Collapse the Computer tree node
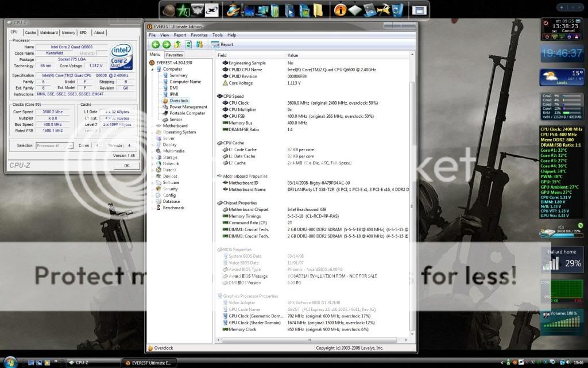This screenshot has height=368, width=588. pos(153,70)
